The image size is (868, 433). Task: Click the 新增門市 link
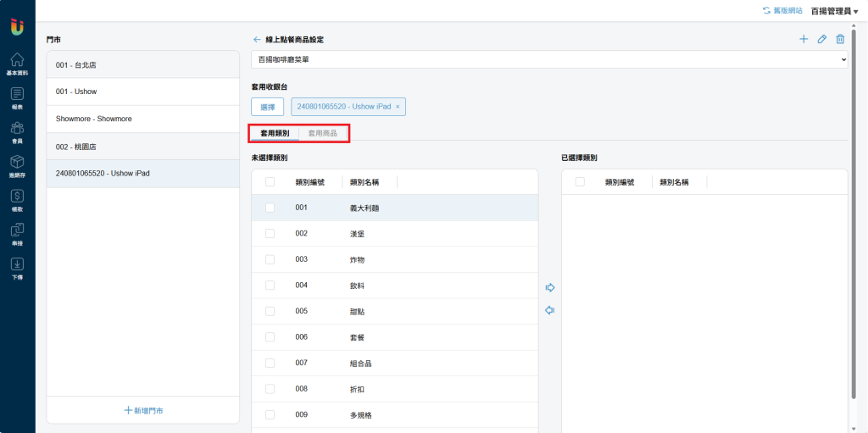pos(143,410)
